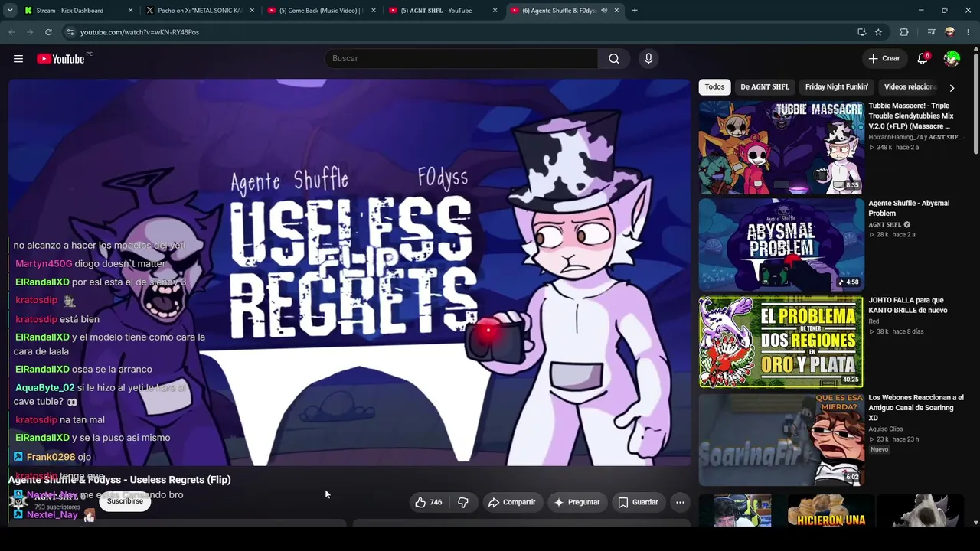Image resolution: width=980 pixels, height=551 pixels.
Task: Open a new browser tab
Action: [x=635, y=11]
